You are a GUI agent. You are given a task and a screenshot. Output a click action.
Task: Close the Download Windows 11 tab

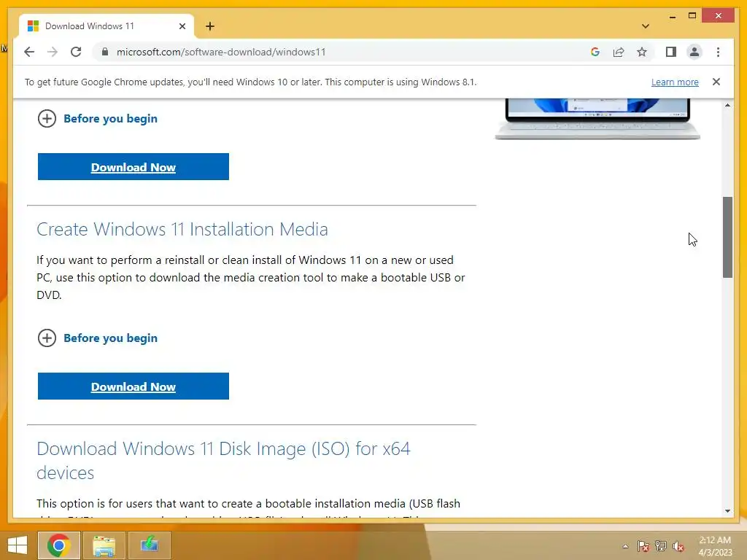point(182,26)
